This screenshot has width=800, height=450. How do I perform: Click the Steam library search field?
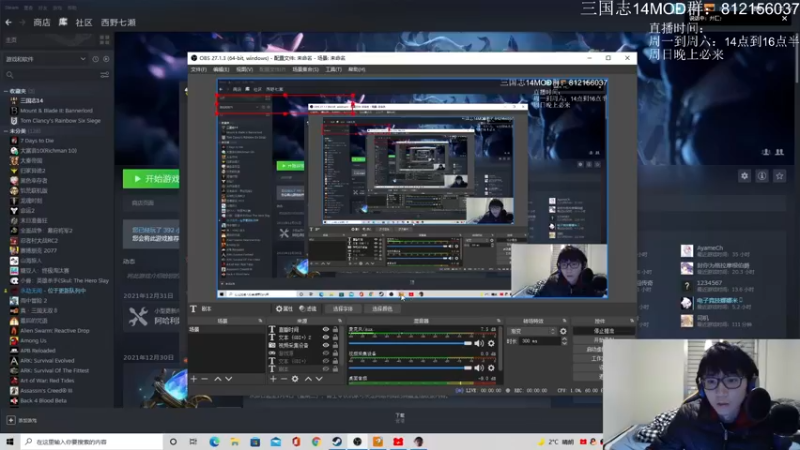[x=51, y=75]
